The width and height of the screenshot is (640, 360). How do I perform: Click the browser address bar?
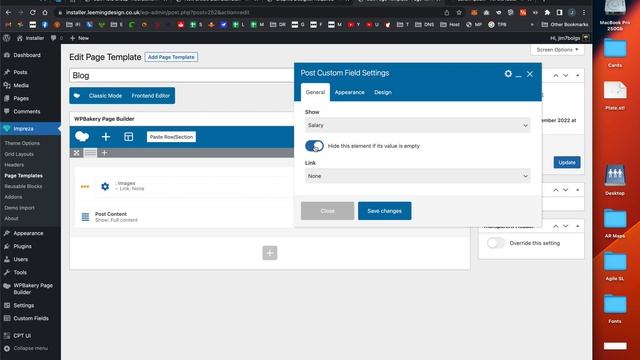click(245, 13)
